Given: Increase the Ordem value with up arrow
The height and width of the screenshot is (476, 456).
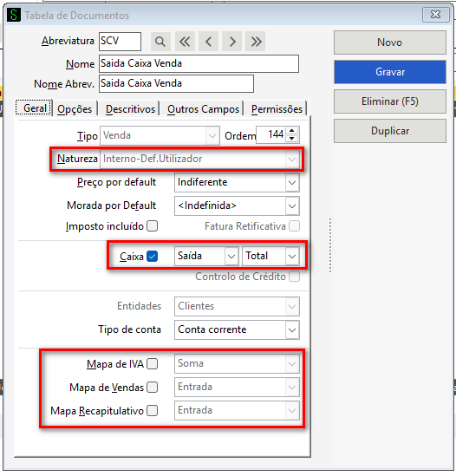Looking at the screenshot, I should coord(292,131).
